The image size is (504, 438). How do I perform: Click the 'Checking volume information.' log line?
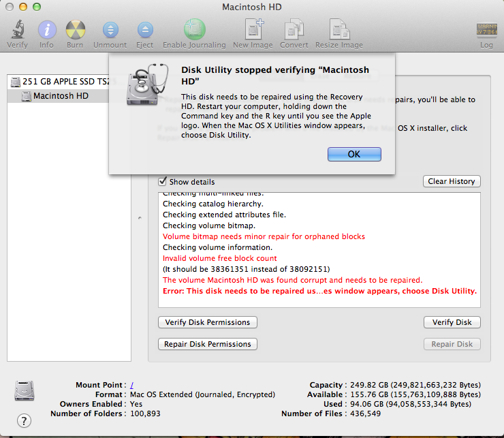[x=217, y=247]
